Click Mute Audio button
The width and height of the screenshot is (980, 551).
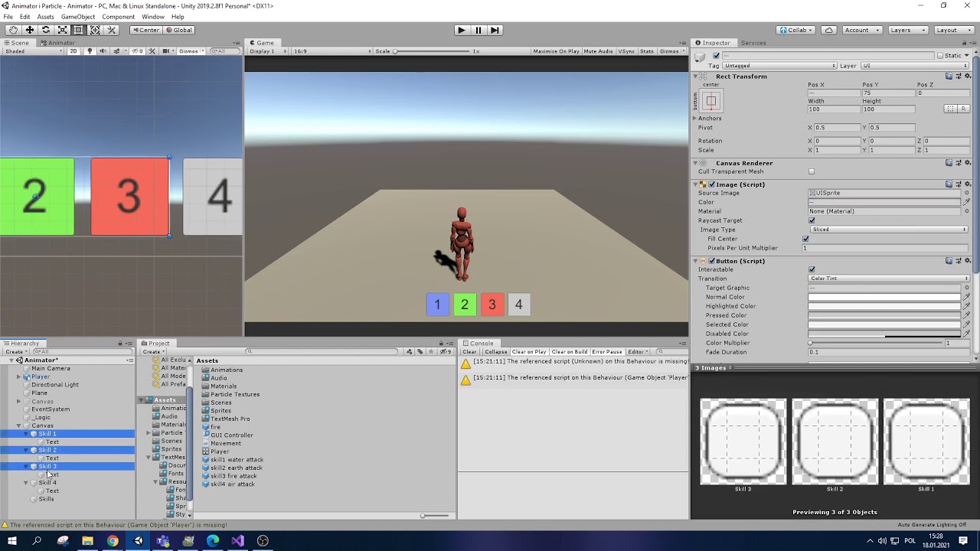(x=598, y=51)
